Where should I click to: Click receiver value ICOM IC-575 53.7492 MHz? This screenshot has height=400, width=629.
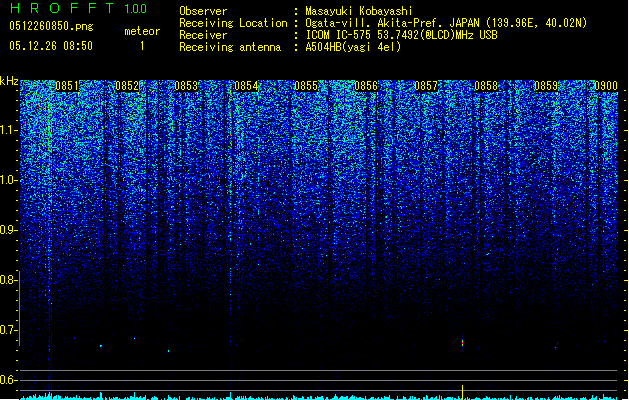(402, 35)
